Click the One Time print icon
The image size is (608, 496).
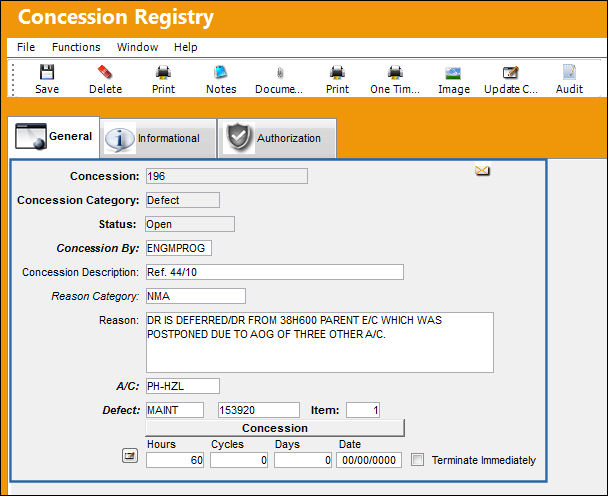click(x=395, y=72)
